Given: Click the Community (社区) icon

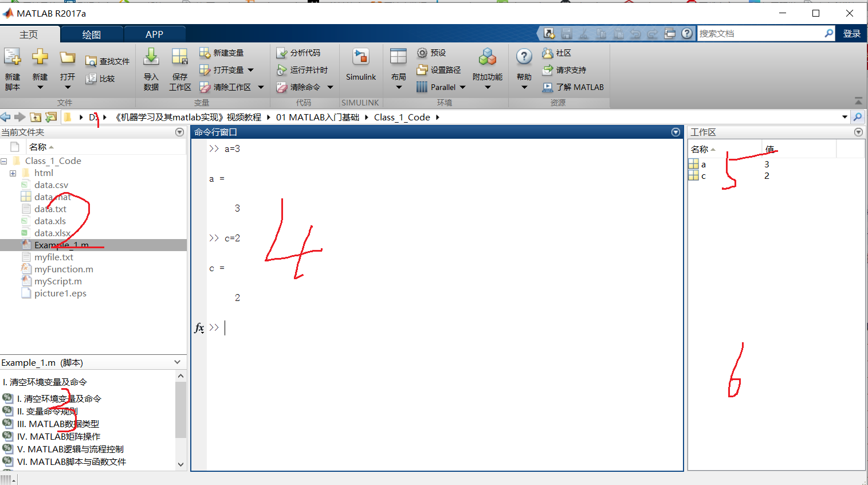Looking at the screenshot, I should 548,53.
